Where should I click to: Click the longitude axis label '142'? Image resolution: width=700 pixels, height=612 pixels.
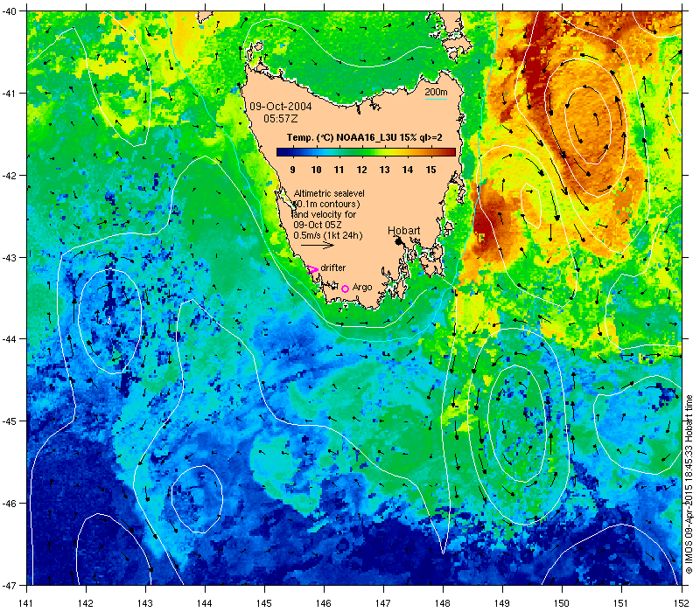click(x=86, y=603)
